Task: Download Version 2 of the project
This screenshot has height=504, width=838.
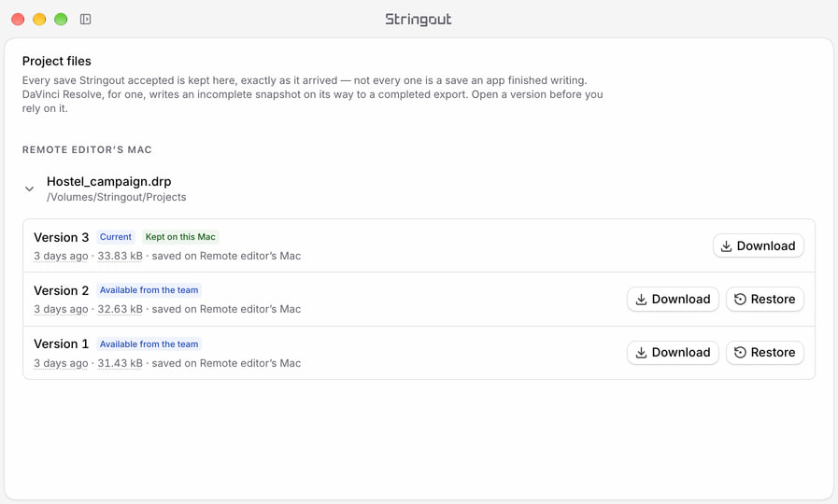Action: click(673, 299)
